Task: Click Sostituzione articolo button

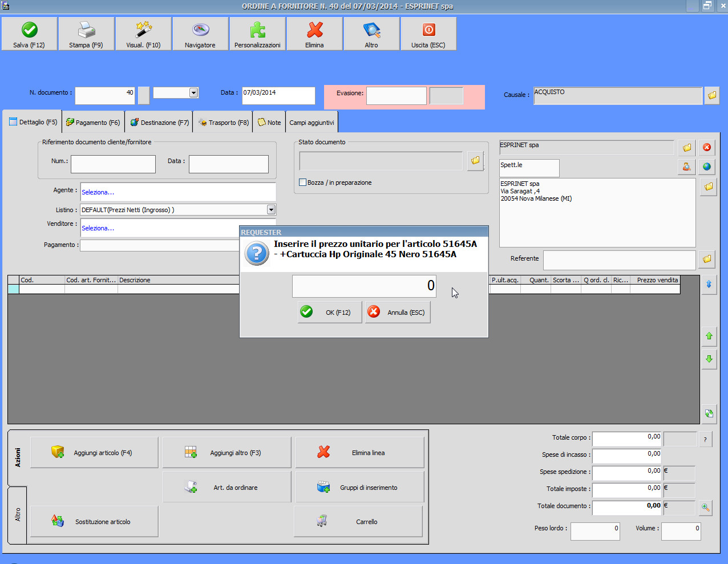Action: click(x=94, y=522)
